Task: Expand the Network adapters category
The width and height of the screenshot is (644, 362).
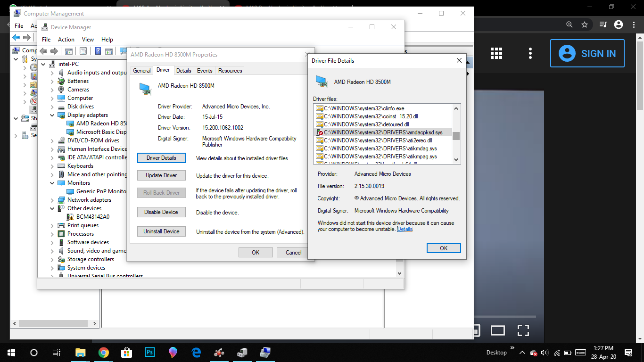Action: pos(52,200)
